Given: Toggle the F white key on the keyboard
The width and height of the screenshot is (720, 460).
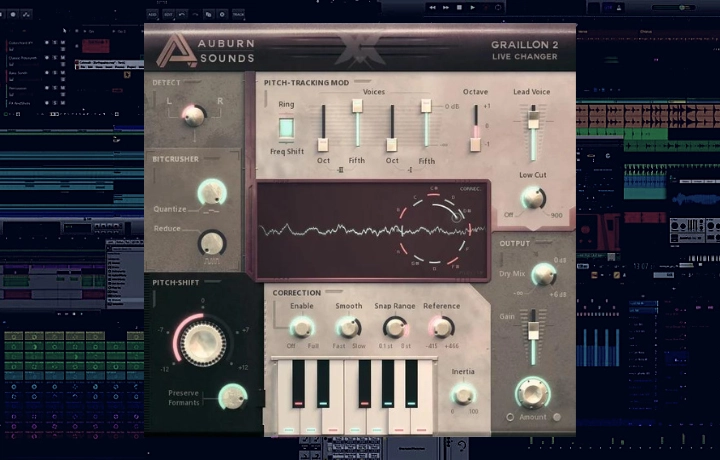Looking at the screenshot, I should (355, 420).
